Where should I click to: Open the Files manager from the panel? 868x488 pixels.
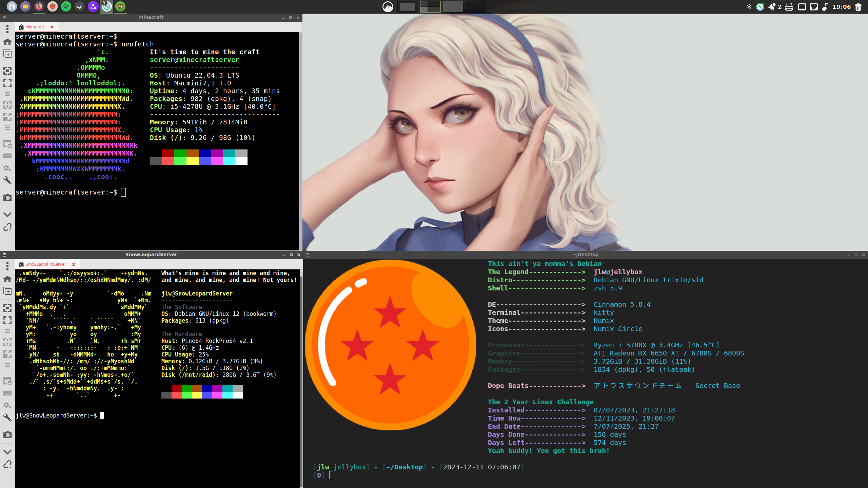tap(25, 6)
